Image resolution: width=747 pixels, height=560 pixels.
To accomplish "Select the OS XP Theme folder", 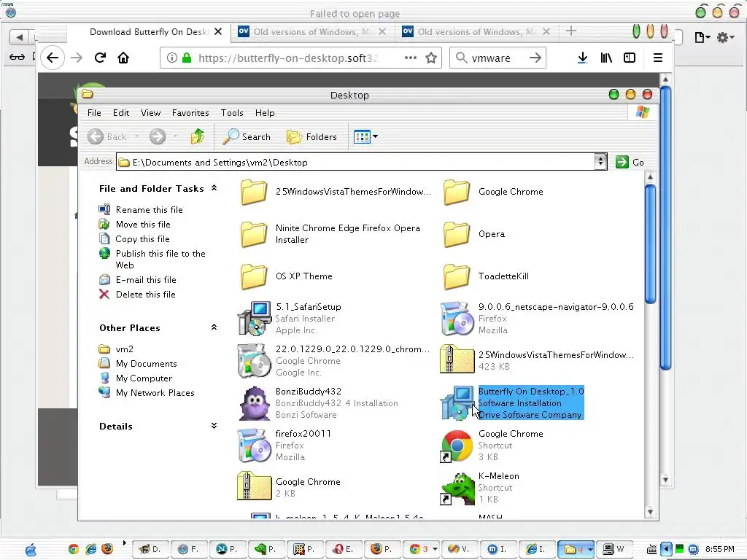I will (x=253, y=276).
